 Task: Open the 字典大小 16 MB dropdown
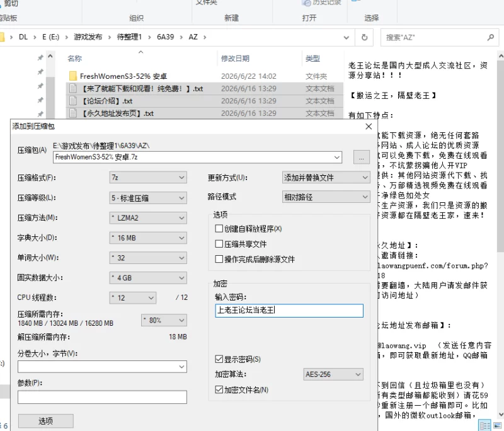(x=148, y=238)
